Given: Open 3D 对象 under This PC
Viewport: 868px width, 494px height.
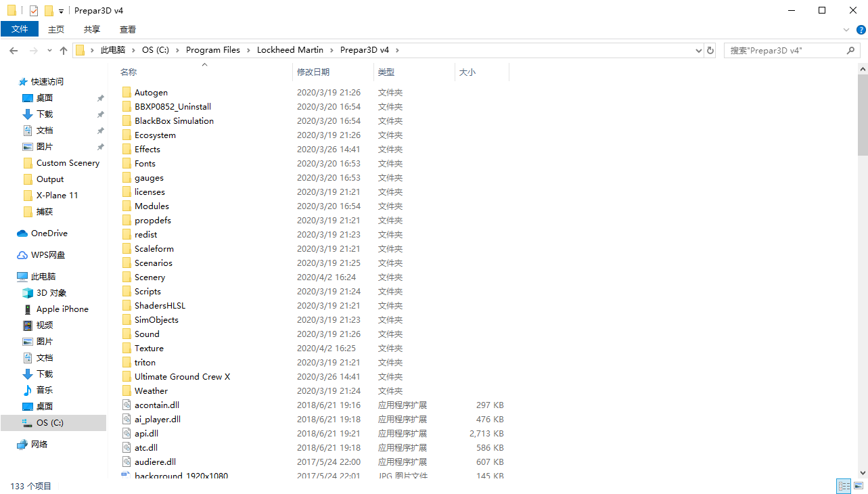Looking at the screenshot, I should pyautogui.click(x=51, y=293).
